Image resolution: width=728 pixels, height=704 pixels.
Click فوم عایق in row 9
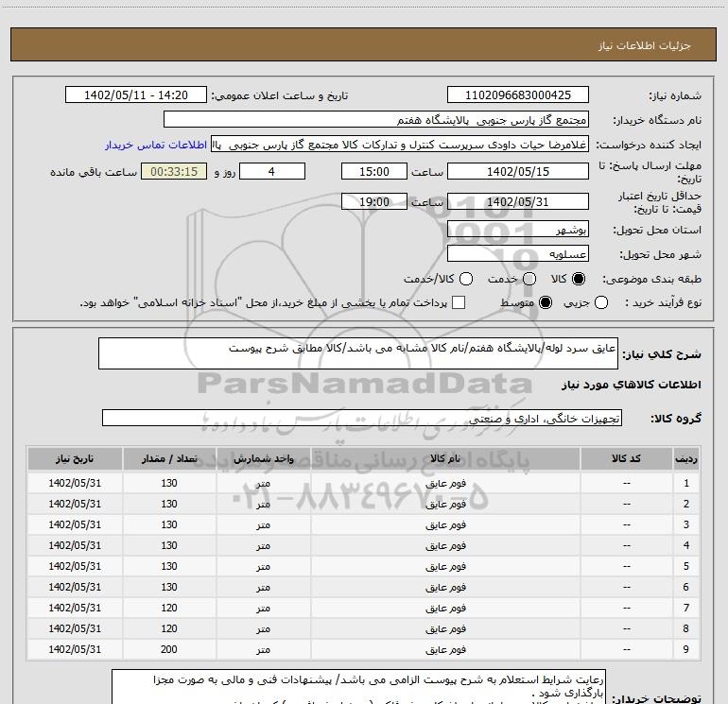[445, 649]
